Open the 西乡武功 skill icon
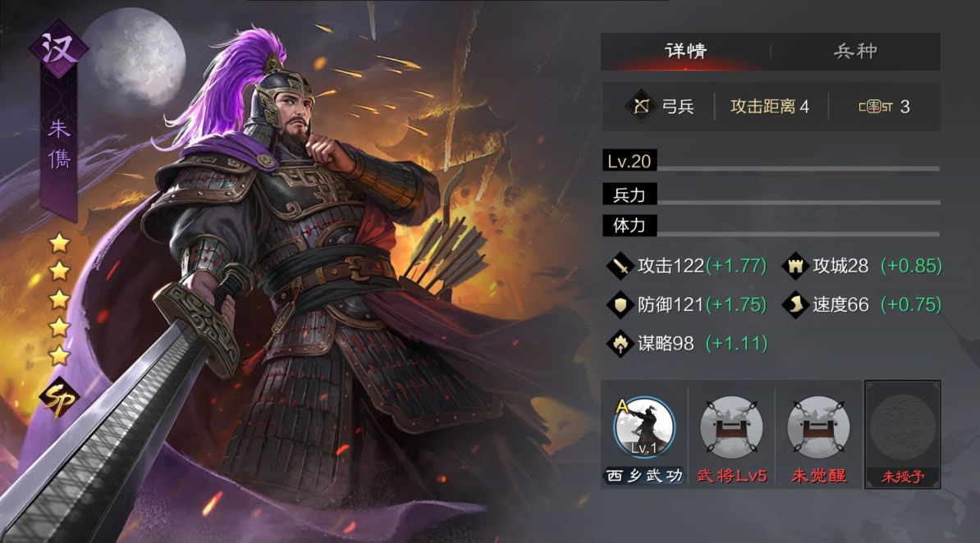The width and height of the screenshot is (980, 543). 643,428
